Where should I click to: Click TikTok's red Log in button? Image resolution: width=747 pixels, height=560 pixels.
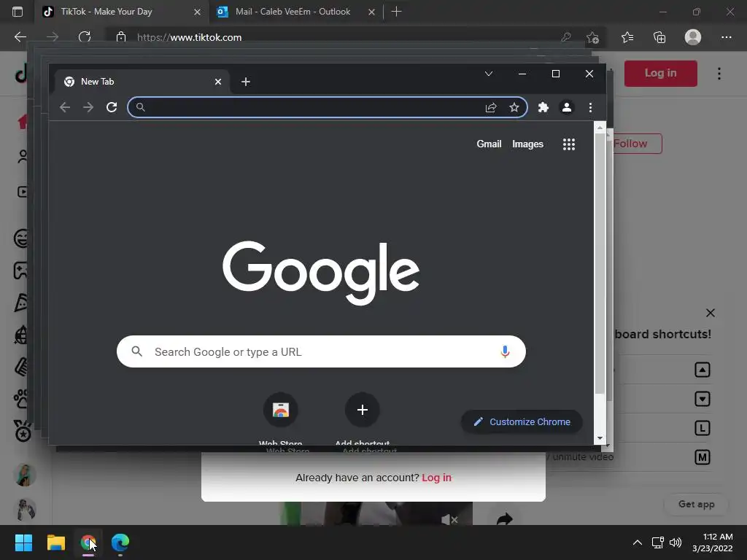[660, 74]
